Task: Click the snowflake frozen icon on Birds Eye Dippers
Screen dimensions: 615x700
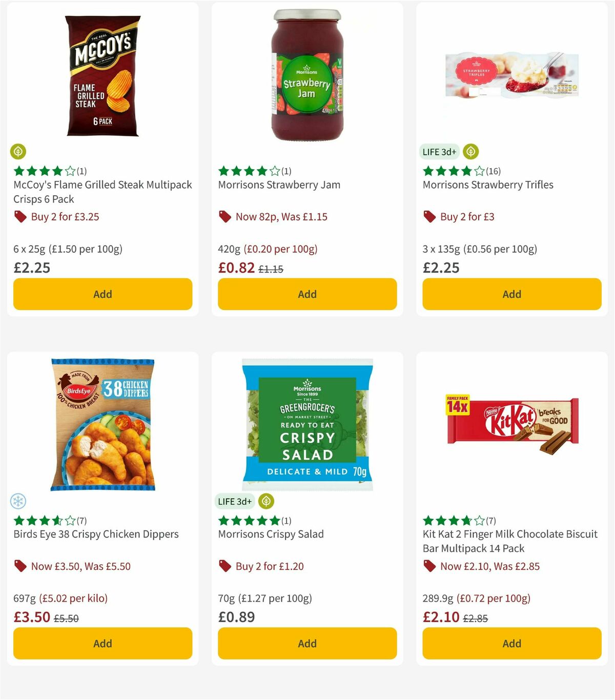Action: coord(18,501)
